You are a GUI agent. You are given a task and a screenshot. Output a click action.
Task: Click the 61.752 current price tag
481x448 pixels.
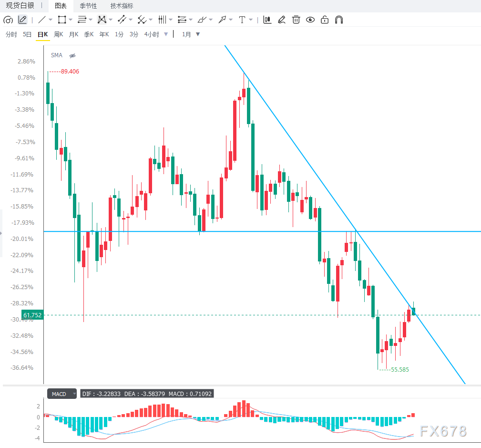[32, 315]
